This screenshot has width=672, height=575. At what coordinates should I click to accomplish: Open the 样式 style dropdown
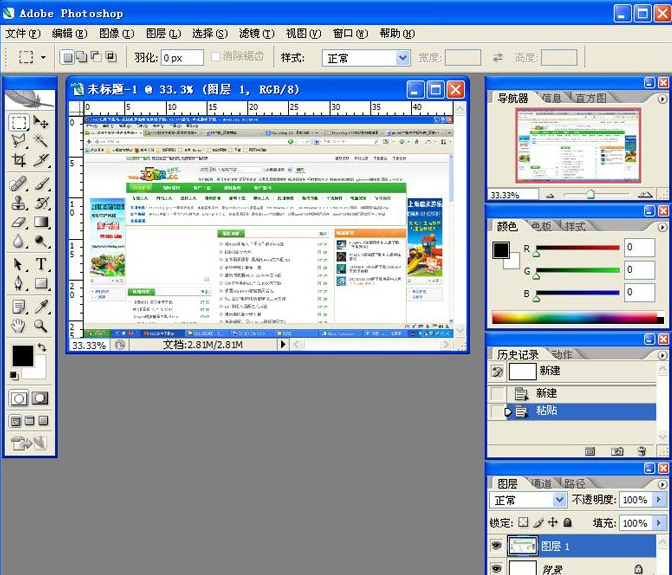point(366,57)
